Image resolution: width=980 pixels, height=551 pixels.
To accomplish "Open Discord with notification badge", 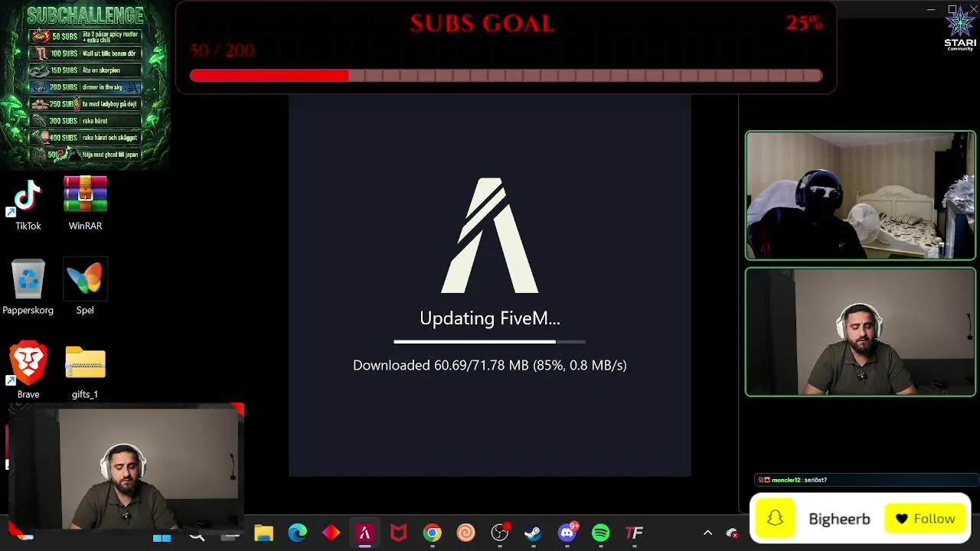I will tap(567, 532).
